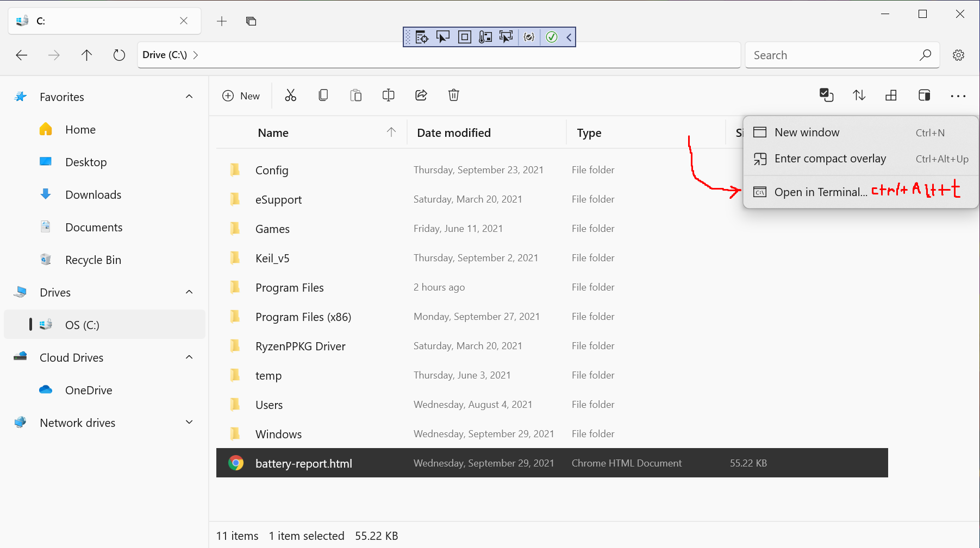Image resolution: width=980 pixels, height=548 pixels.
Task: Click the duplicate window icon beside new tab
Action: coord(251,21)
